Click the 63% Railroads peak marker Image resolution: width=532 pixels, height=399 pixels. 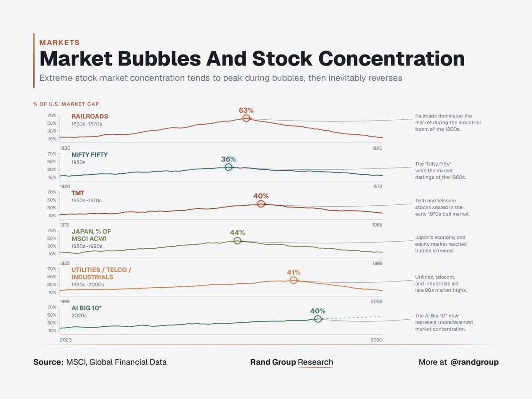[246, 118]
